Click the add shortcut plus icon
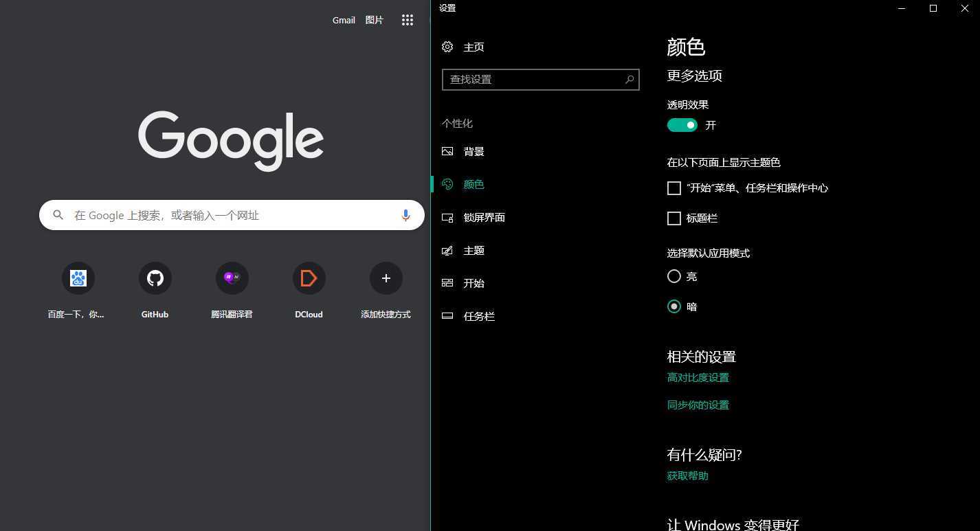 [386, 278]
